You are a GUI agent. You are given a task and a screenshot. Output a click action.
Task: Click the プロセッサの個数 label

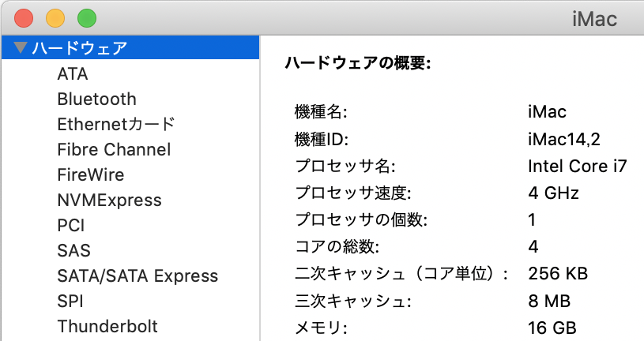tap(361, 220)
